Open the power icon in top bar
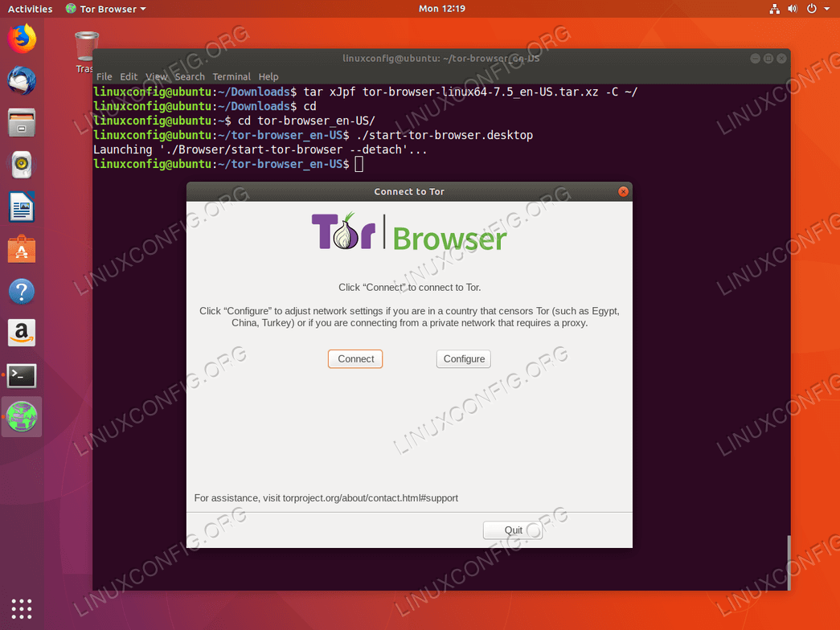Image resolution: width=840 pixels, height=630 pixels. click(812, 9)
